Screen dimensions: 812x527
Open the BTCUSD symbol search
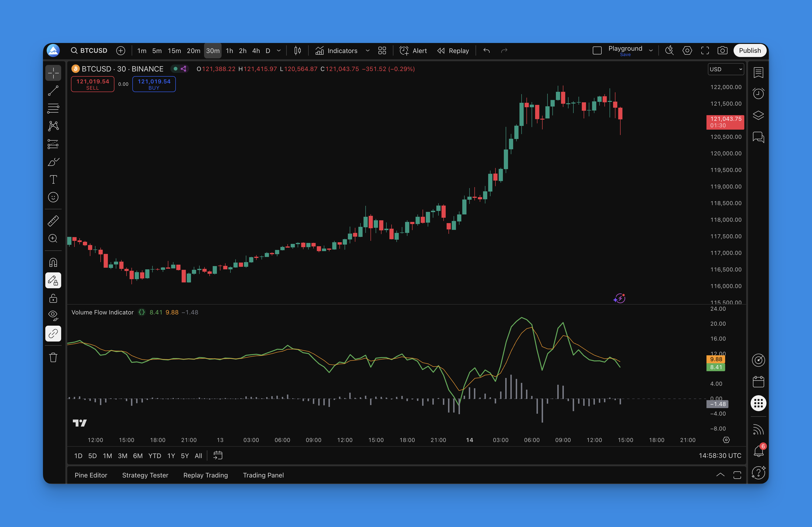[89, 50]
